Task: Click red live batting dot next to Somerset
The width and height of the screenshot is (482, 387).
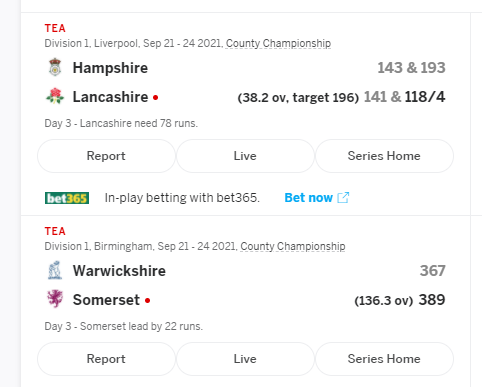Action: 148,301
